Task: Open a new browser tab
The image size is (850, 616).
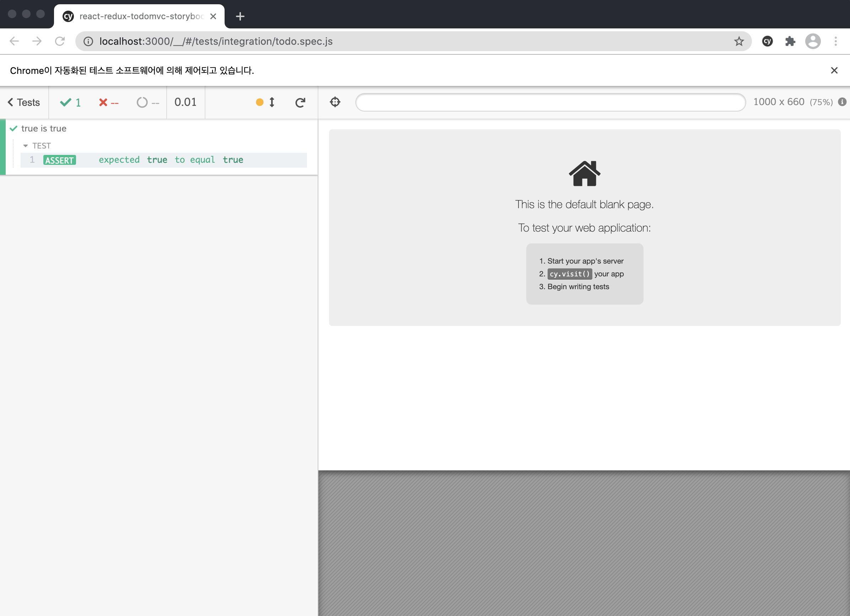Action: 240,16
